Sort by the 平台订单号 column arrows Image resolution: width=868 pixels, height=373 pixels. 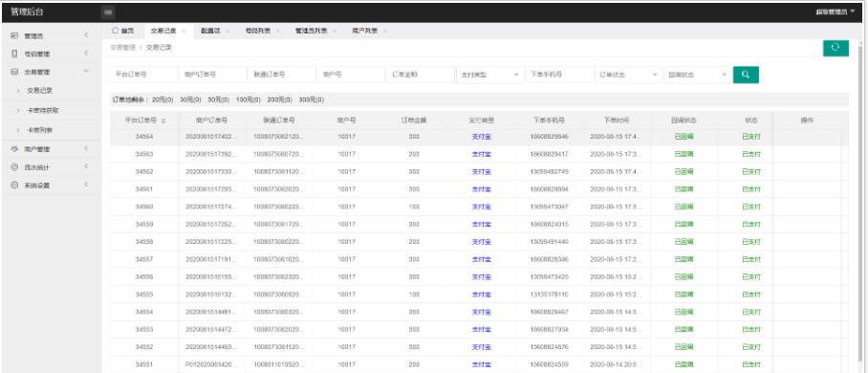tap(163, 121)
